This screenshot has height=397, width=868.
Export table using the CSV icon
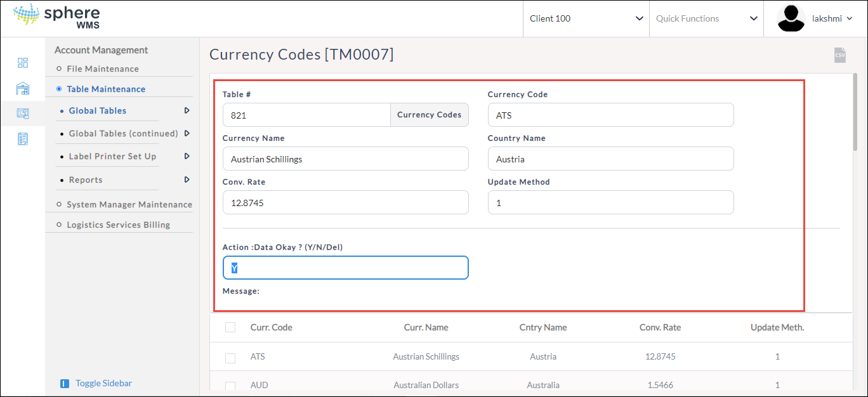(x=839, y=55)
